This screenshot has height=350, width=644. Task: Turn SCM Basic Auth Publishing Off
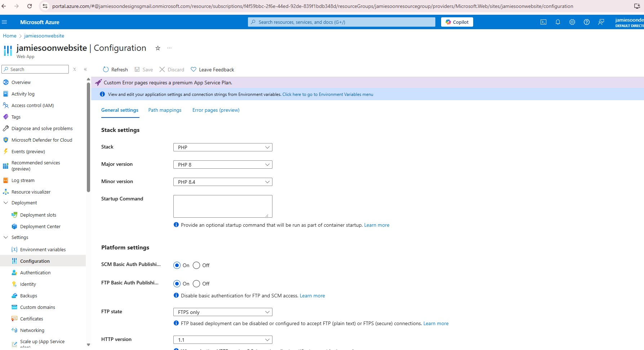coord(196,265)
